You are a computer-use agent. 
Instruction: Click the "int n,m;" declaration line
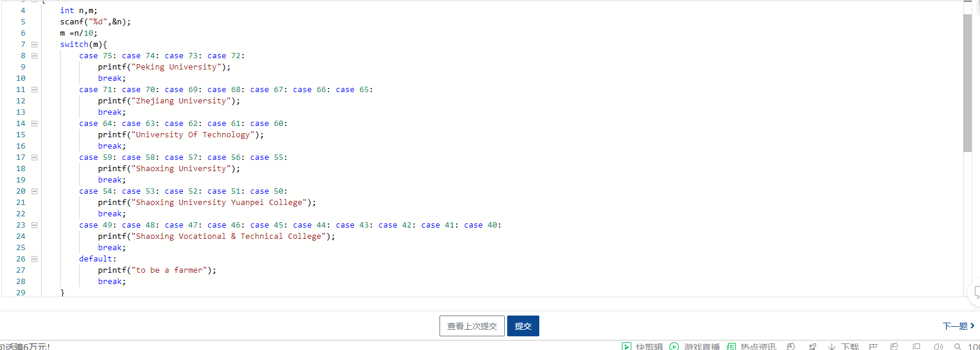pos(79,11)
